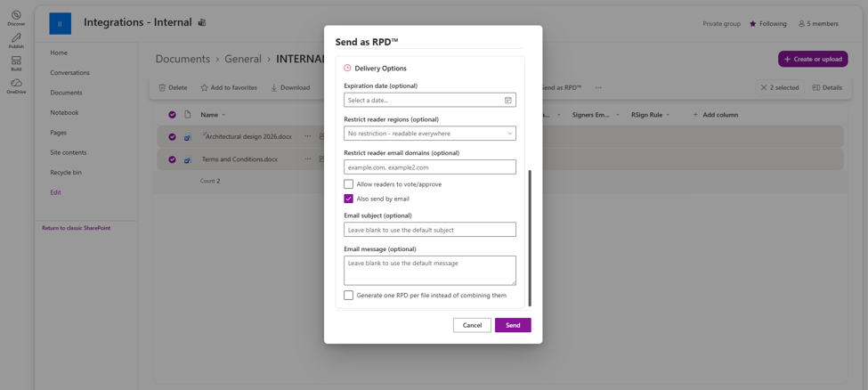Click the Teams icon beside the site title

point(202,23)
